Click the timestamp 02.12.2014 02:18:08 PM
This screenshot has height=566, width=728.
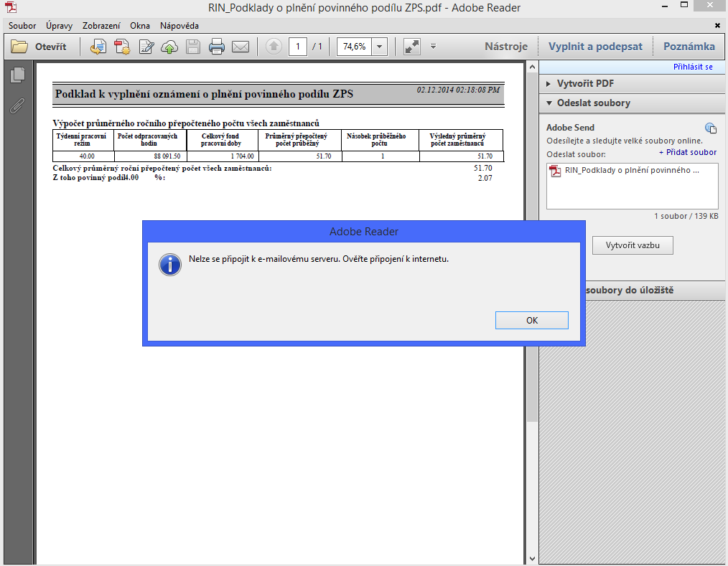[x=458, y=90]
